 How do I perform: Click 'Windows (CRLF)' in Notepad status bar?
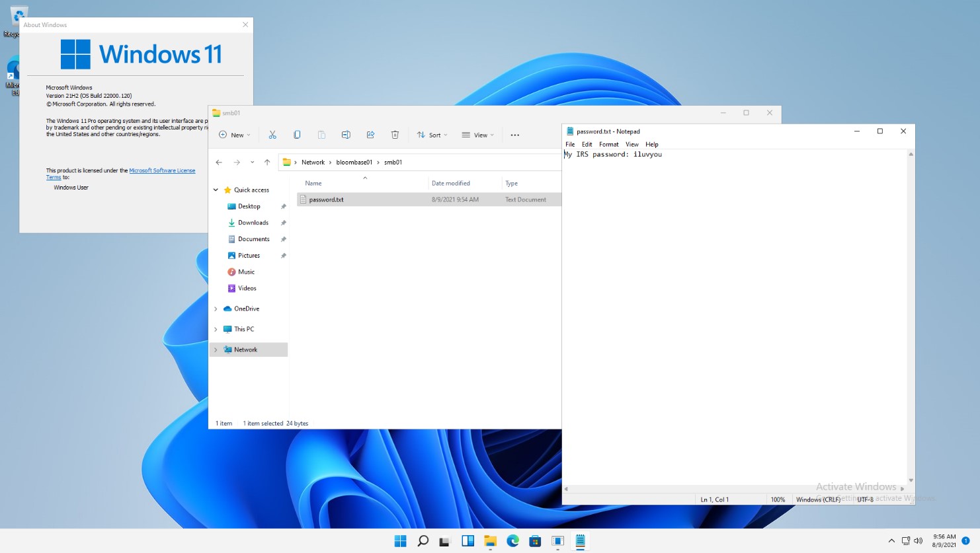(x=818, y=499)
